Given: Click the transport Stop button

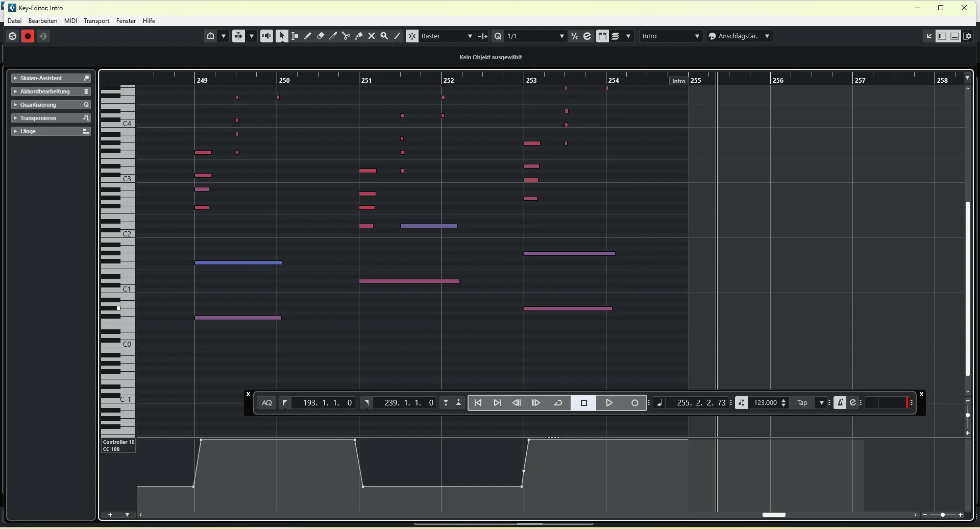Looking at the screenshot, I should pos(584,403).
